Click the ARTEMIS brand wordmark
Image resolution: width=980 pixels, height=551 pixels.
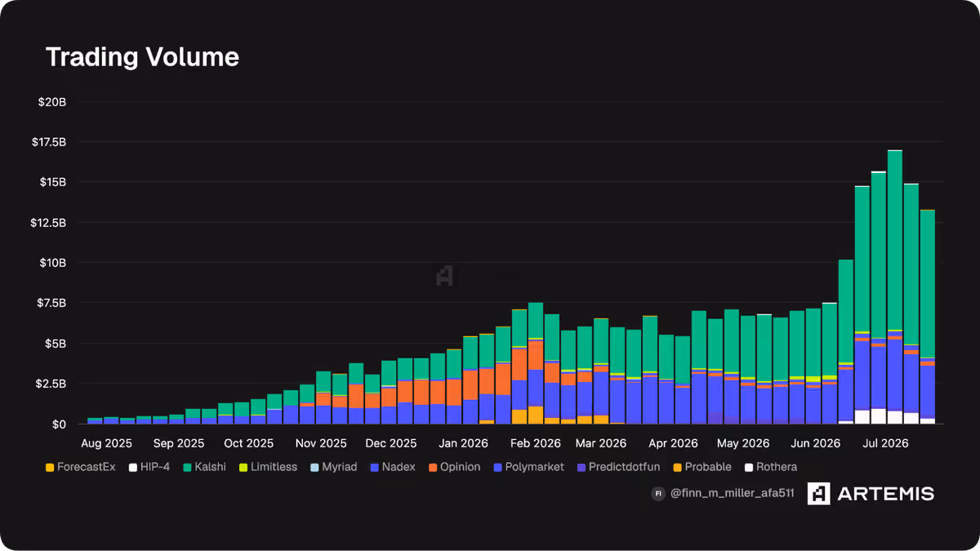[x=886, y=494]
